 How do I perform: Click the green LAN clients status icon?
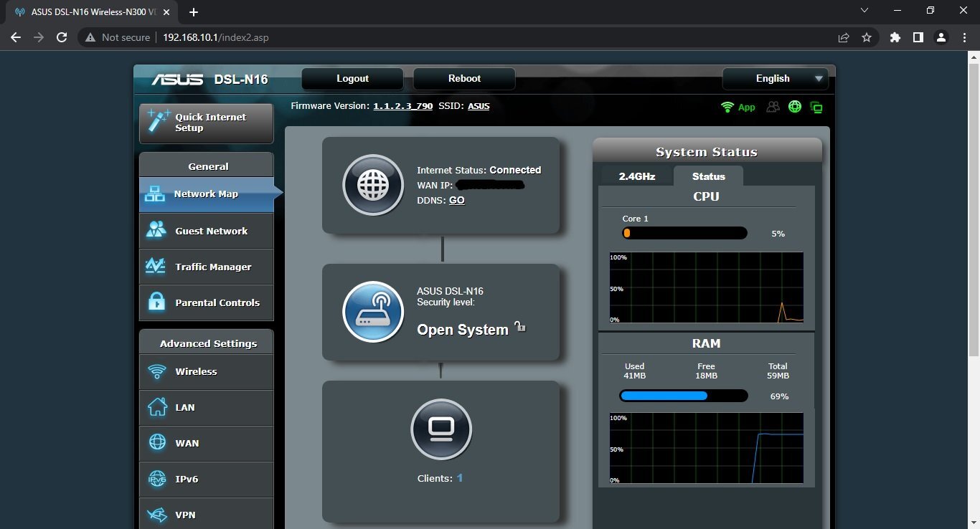click(x=816, y=108)
